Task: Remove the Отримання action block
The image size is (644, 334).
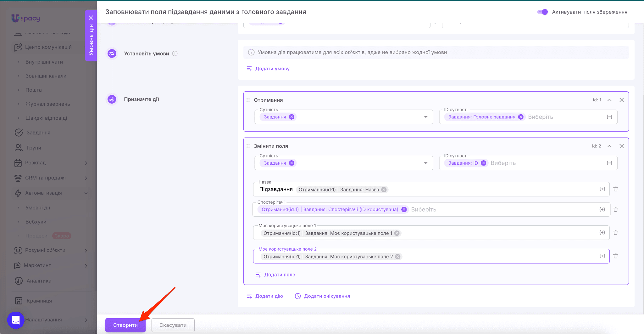Action: click(621, 100)
